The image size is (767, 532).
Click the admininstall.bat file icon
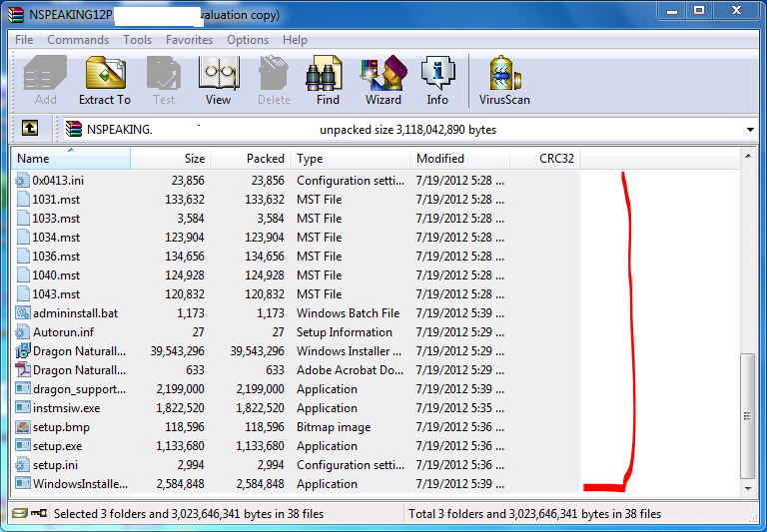(23, 313)
